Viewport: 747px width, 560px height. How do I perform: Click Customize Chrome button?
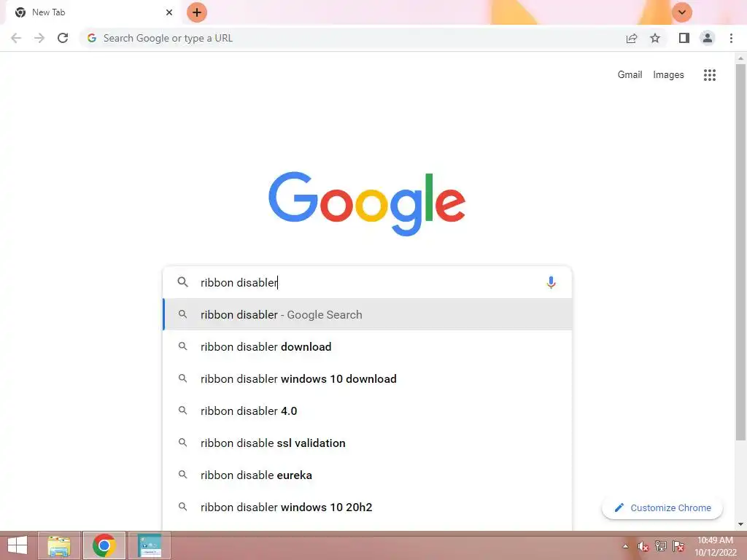point(662,507)
